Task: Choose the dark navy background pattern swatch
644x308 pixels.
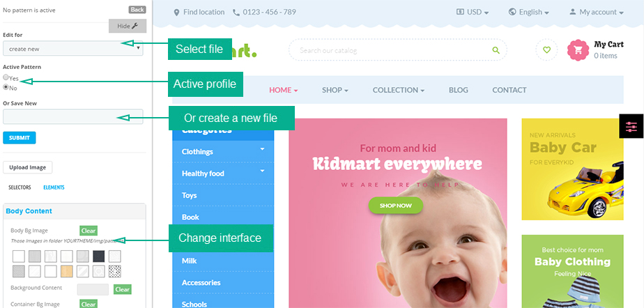Action: (x=98, y=256)
